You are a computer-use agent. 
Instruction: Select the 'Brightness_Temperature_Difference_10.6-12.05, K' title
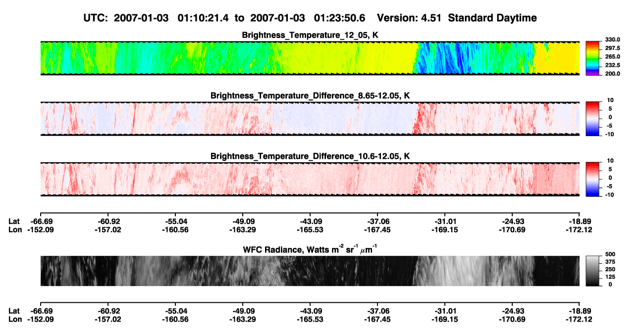[310, 156]
